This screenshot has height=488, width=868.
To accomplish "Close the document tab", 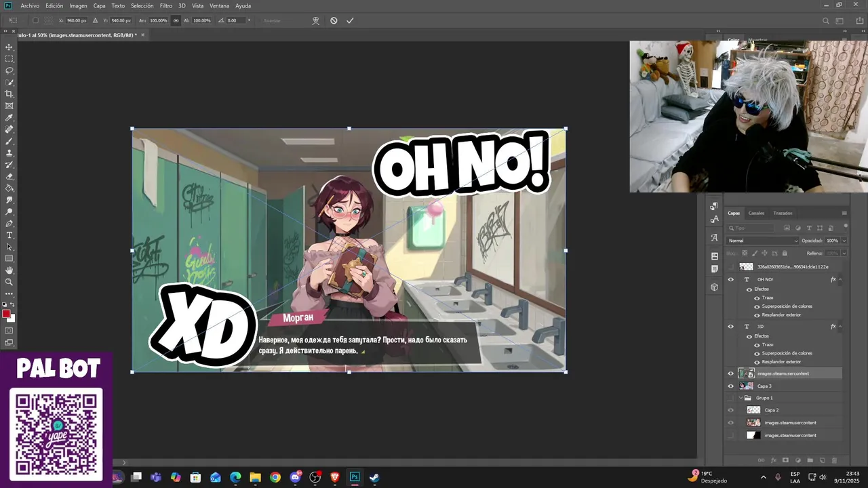I will pyautogui.click(x=144, y=35).
